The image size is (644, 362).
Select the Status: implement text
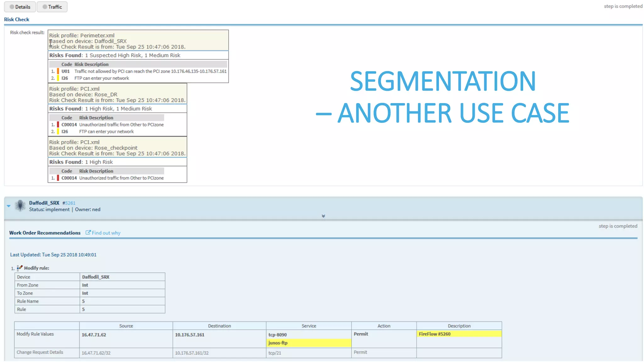pyautogui.click(x=49, y=210)
